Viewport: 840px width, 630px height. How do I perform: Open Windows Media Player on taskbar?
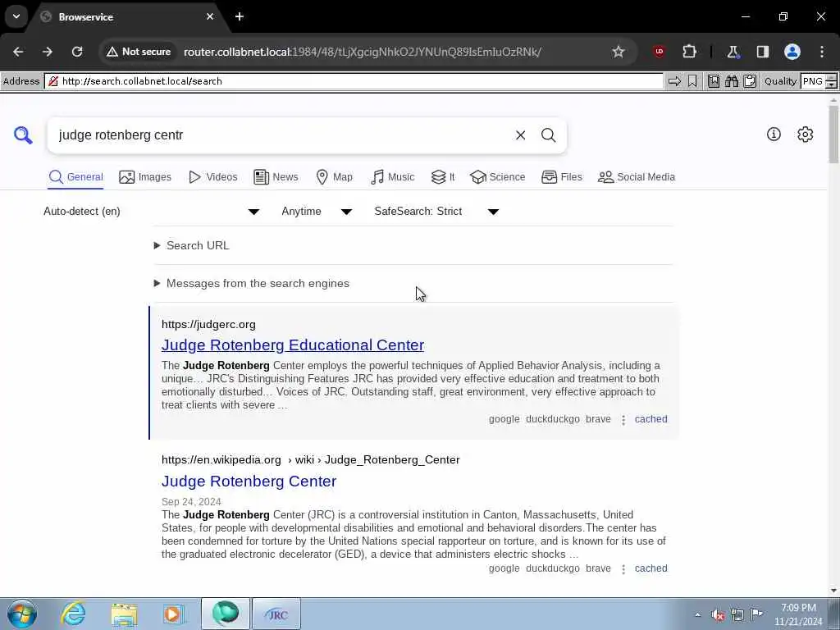[x=174, y=614]
